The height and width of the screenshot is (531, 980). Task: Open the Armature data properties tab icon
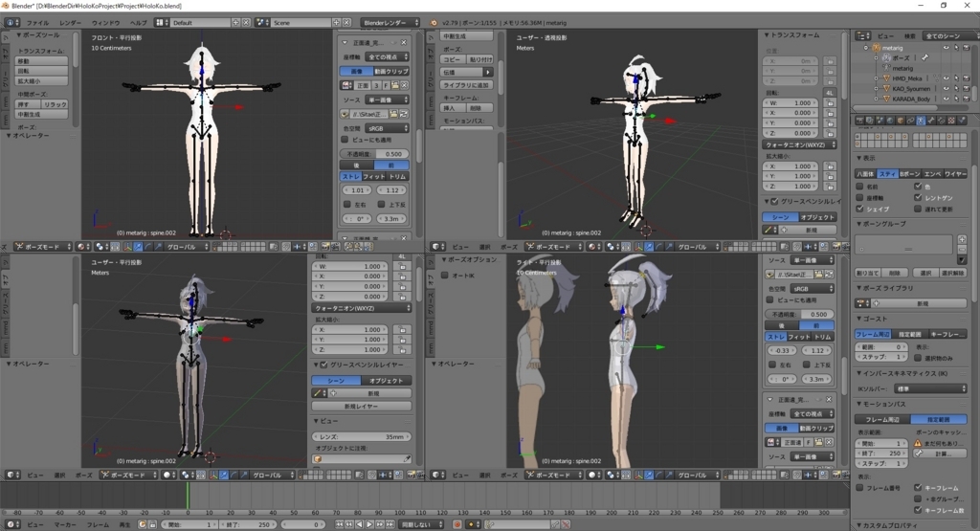tap(921, 121)
